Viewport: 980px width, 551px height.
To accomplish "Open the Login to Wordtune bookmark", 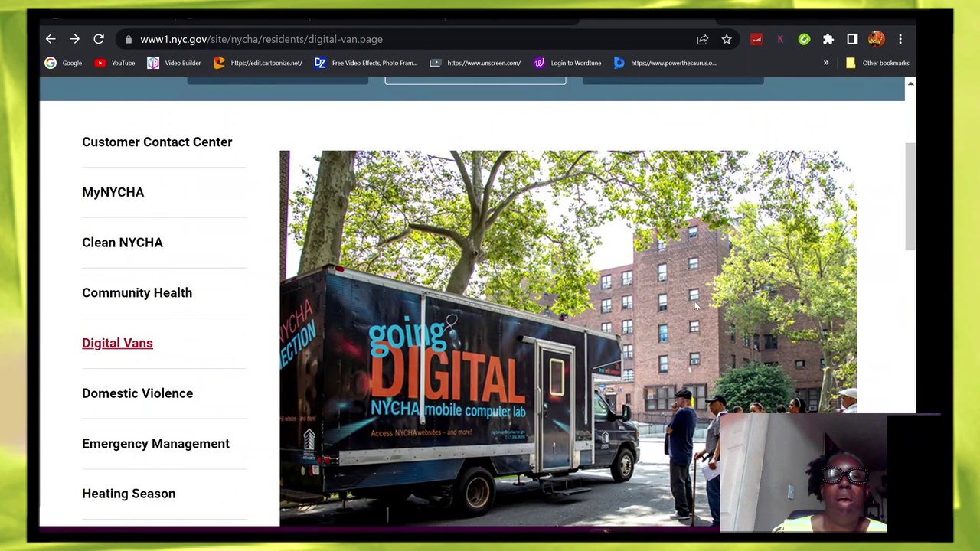I will tap(567, 63).
